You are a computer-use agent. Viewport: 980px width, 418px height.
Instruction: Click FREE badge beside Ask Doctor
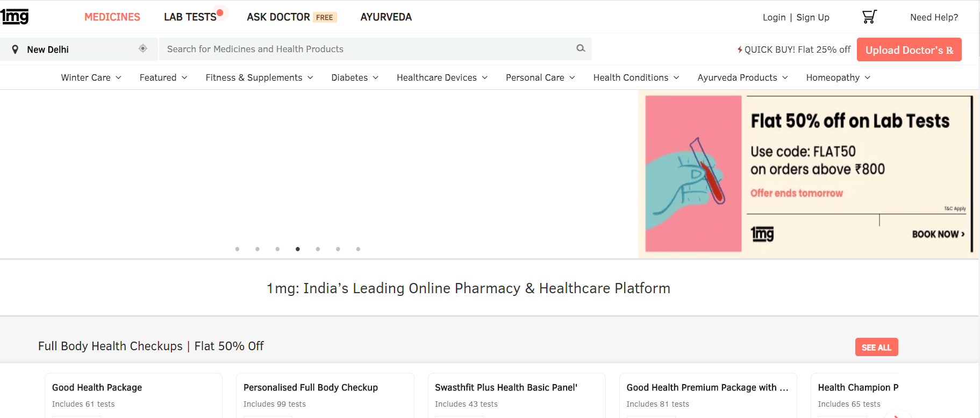(325, 17)
